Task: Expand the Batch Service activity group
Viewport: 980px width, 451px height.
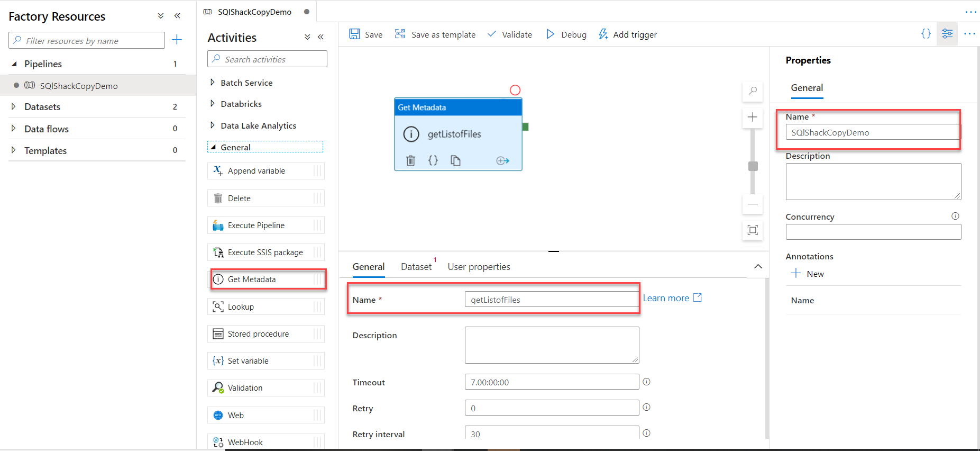Action: (213, 83)
